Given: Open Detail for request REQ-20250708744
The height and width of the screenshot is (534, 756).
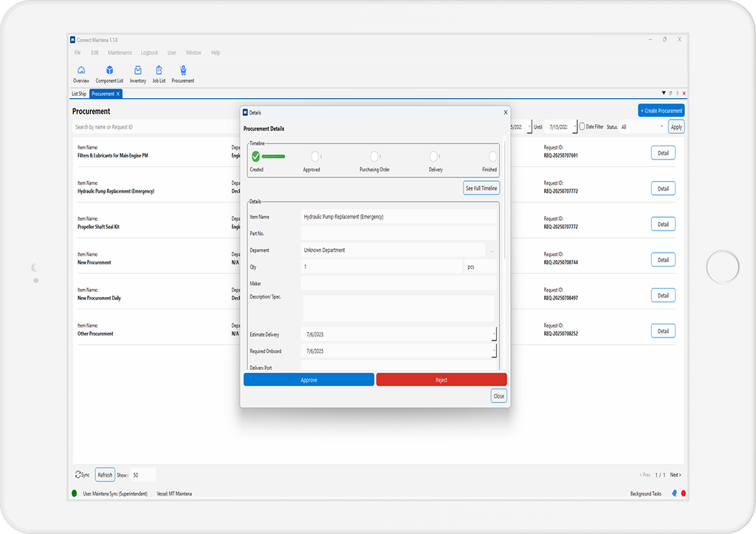Looking at the screenshot, I should click(x=663, y=260).
